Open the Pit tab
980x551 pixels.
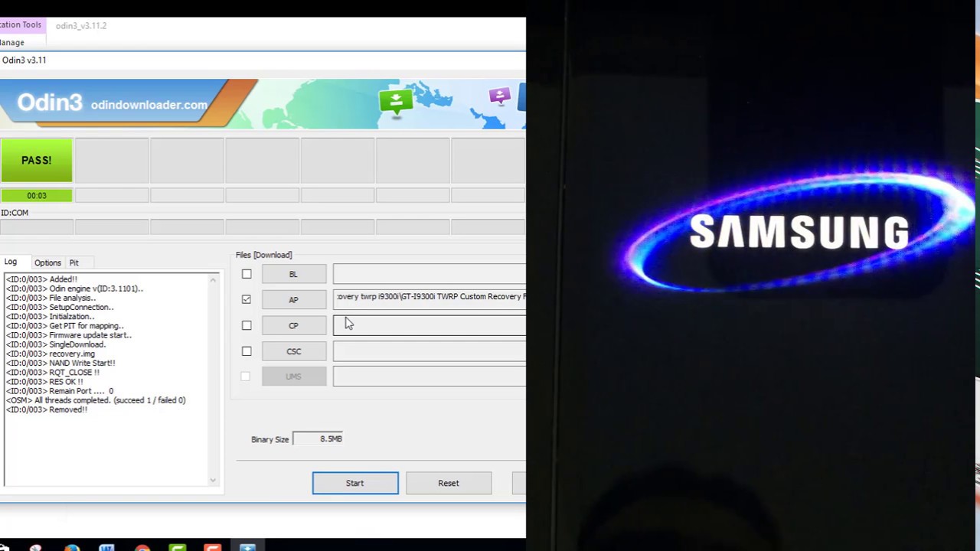pos(74,262)
